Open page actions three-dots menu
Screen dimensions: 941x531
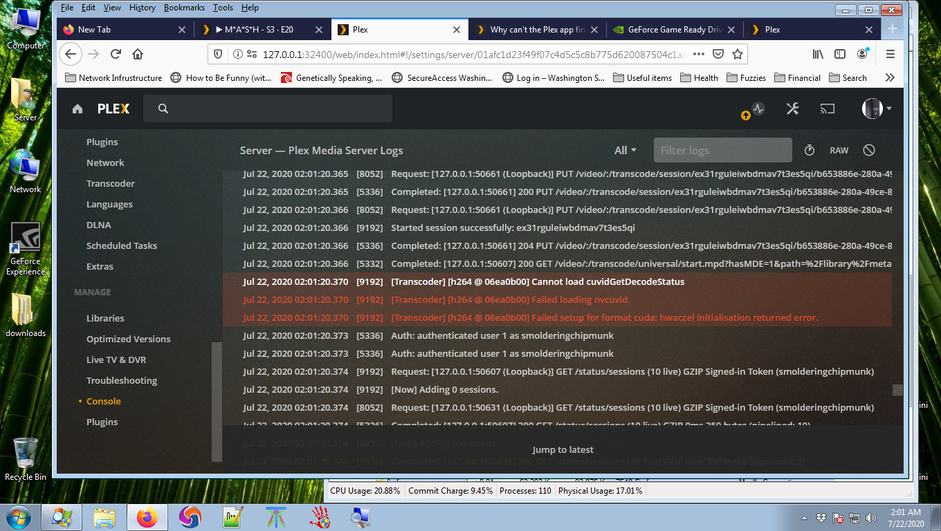click(x=699, y=54)
